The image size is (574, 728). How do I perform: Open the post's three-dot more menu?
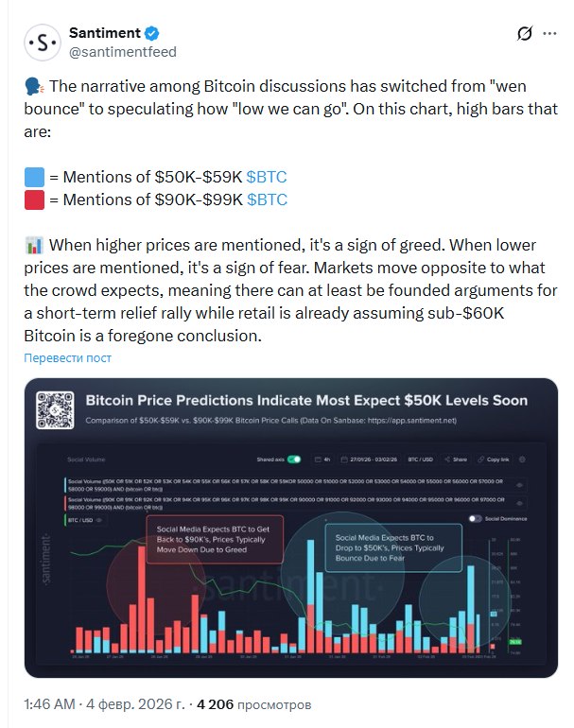[549, 35]
